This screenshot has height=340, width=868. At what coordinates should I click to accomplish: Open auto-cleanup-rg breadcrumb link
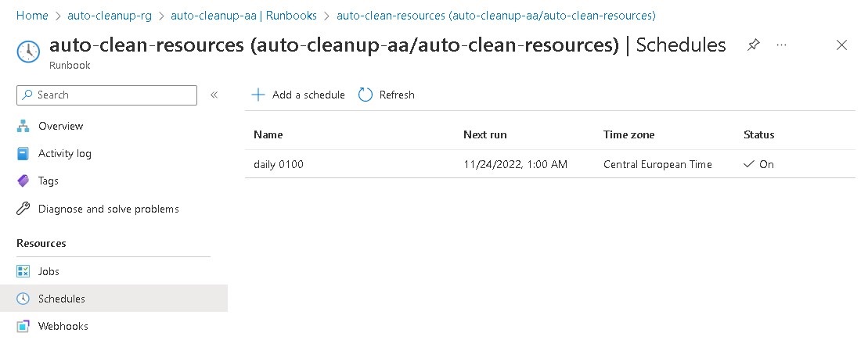[110, 16]
